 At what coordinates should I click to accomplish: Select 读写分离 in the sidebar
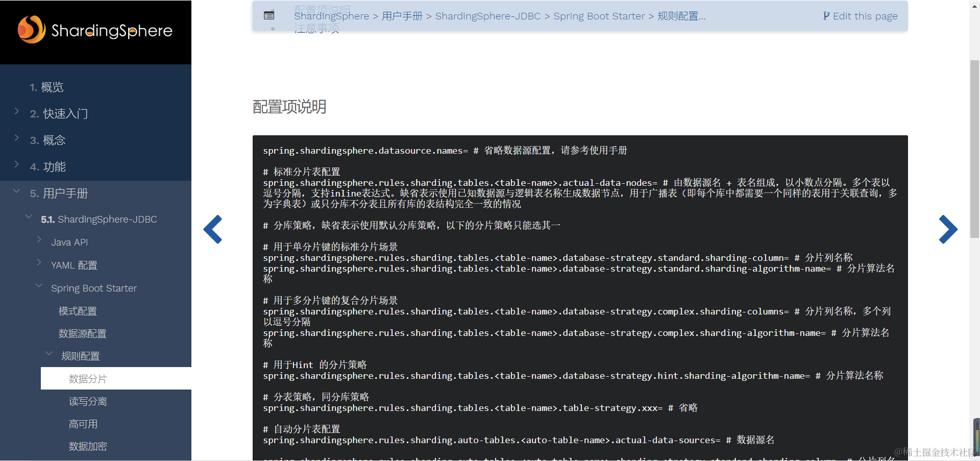click(87, 401)
